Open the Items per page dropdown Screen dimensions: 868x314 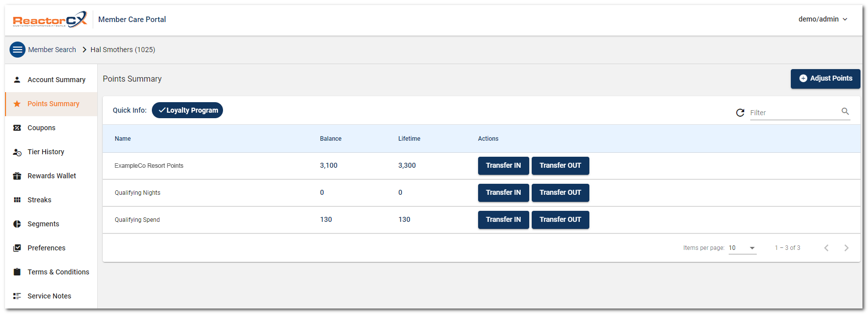[x=742, y=248]
